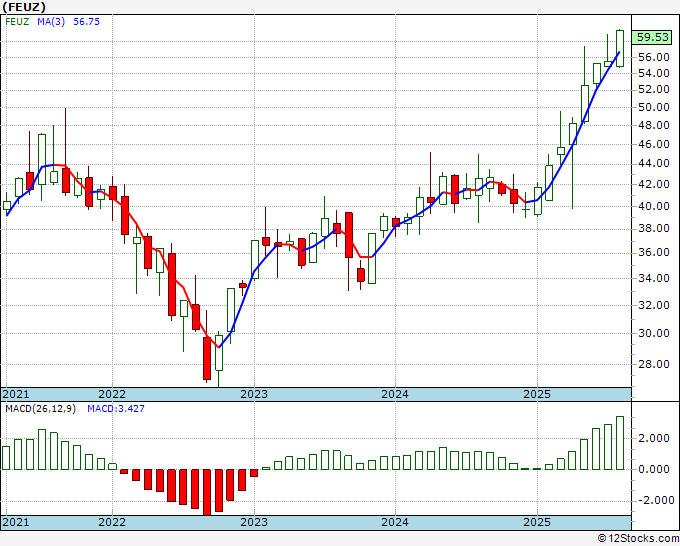
Task: Click the 30.00 price axis label
Action: coord(653,333)
